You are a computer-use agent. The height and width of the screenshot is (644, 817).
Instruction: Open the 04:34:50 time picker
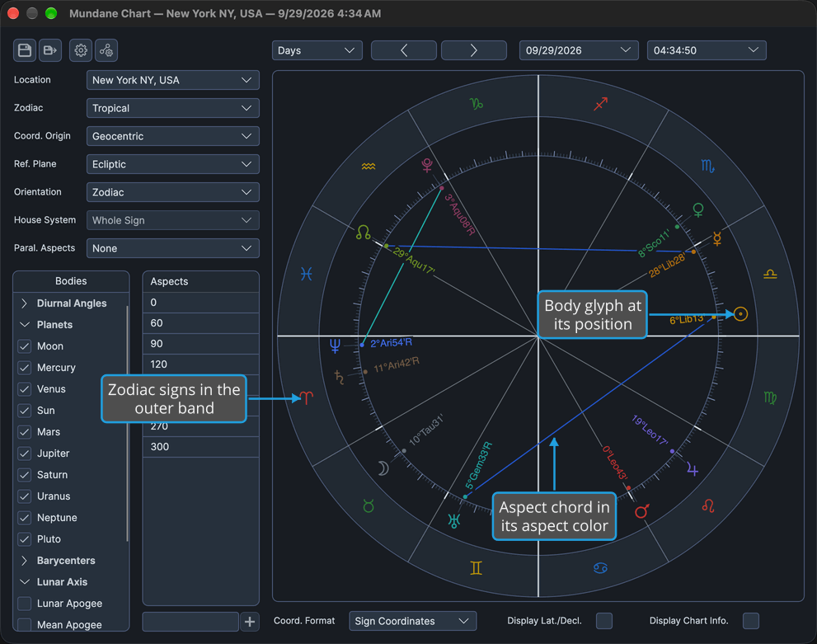click(707, 50)
